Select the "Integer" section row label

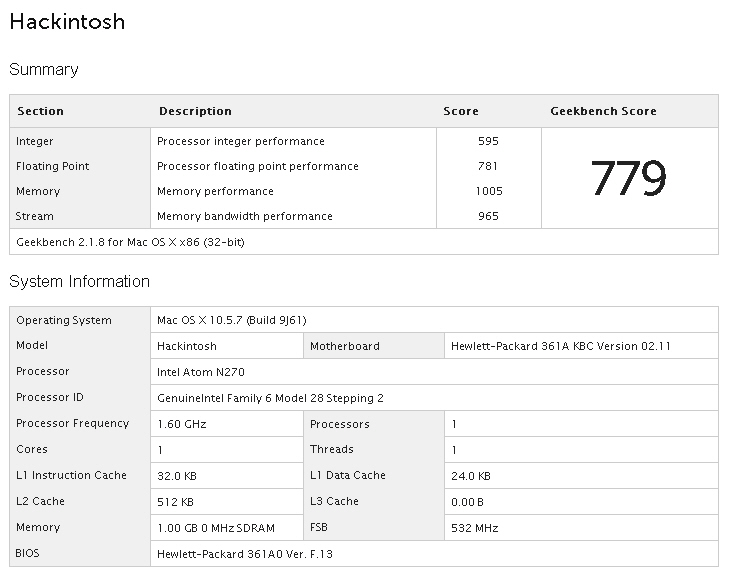[35, 141]
